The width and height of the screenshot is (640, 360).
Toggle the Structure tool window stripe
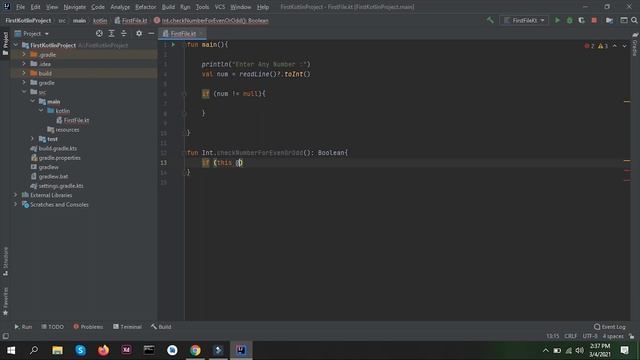coord(5,261)
